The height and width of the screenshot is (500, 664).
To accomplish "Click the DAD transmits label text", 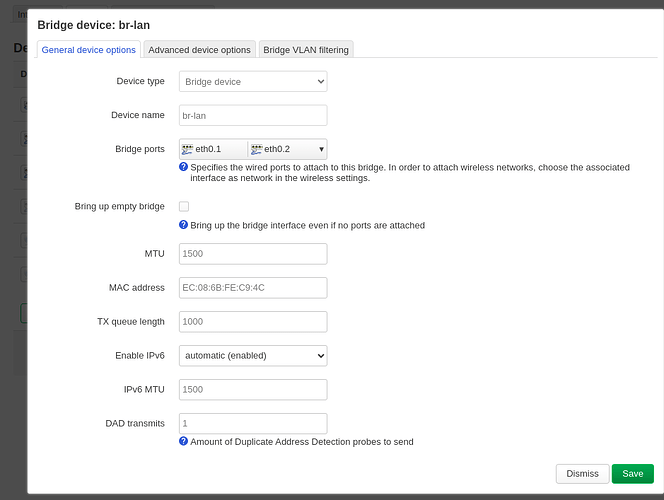I will 135,423.
